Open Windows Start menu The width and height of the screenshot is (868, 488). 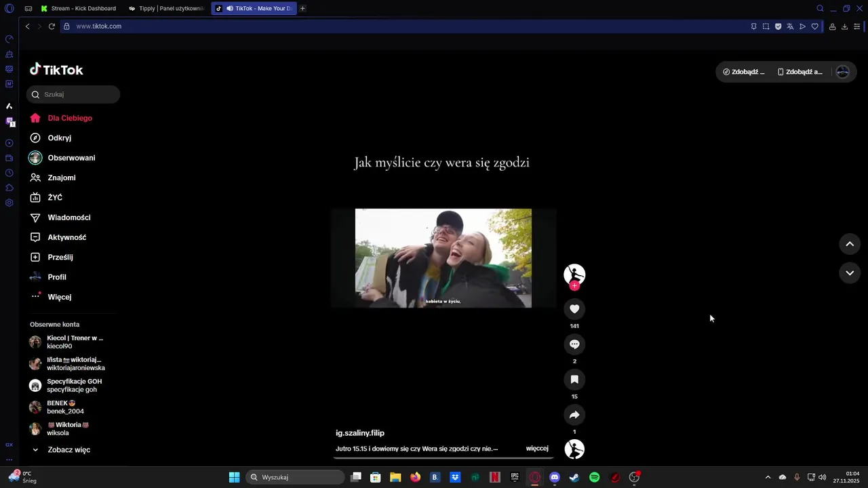(234, 477)
